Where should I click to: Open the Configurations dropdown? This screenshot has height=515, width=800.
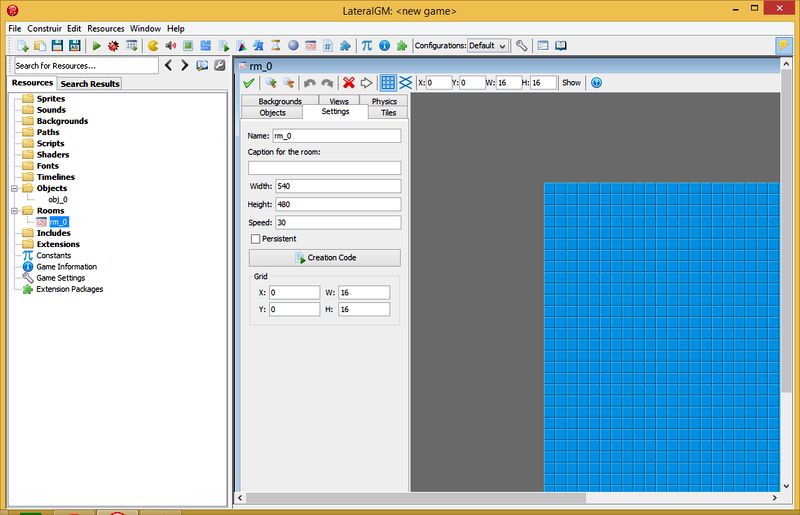click(x=488, y=46)
